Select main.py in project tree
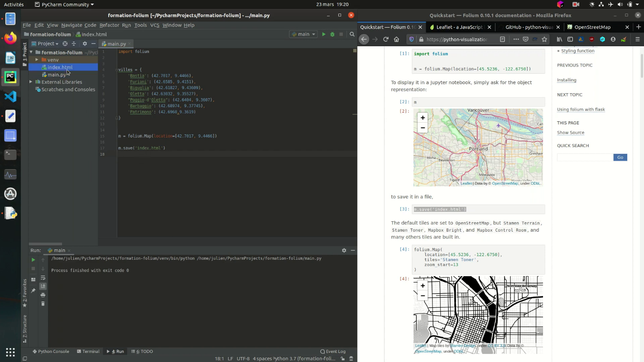The width and height of the screenshot is (644, 362). pyautogui.click(x=63, y=75)
